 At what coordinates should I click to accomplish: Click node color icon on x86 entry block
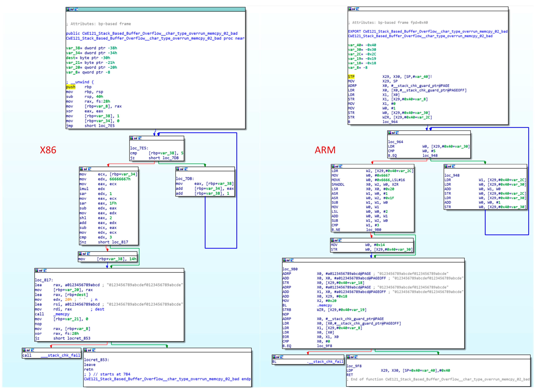pos(68,9)
